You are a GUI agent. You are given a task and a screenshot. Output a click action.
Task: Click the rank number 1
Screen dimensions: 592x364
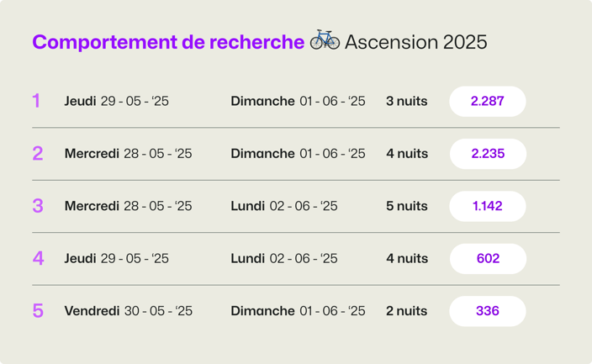36,101
